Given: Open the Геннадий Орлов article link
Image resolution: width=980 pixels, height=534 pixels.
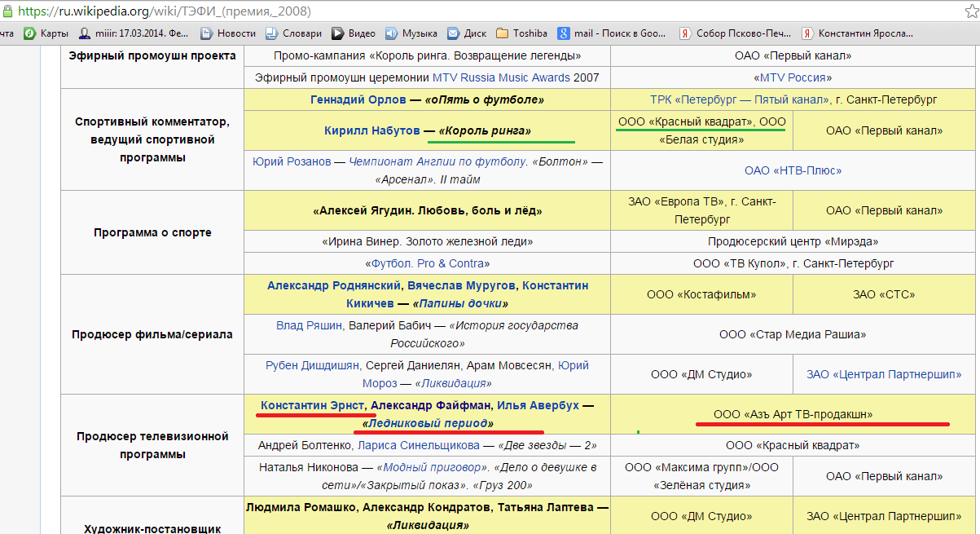Looking at the screenshot, I should (x=359, y=99).
